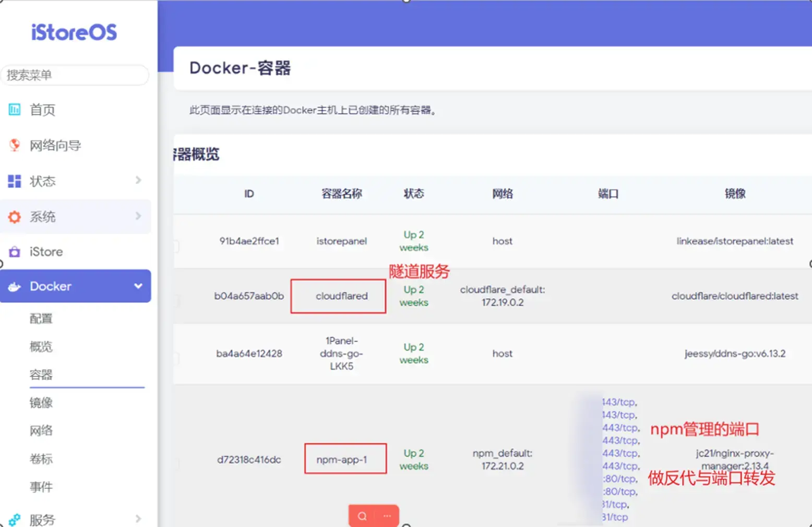Select 卷标 in the Docker submenu
Image resolution: width=812 pixels, height=527 pixels.
coord(41,459)
